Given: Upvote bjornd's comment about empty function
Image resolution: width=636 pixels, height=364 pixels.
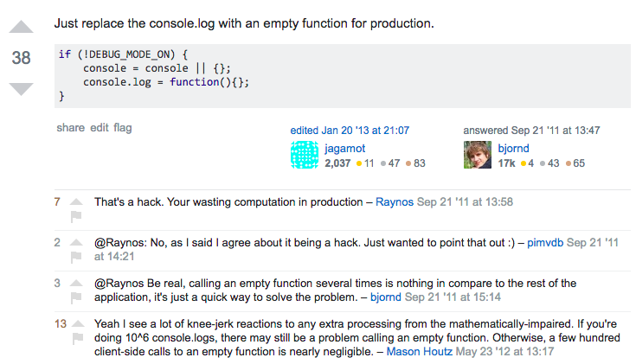Looking at the screenshot, I should (76, 283).
